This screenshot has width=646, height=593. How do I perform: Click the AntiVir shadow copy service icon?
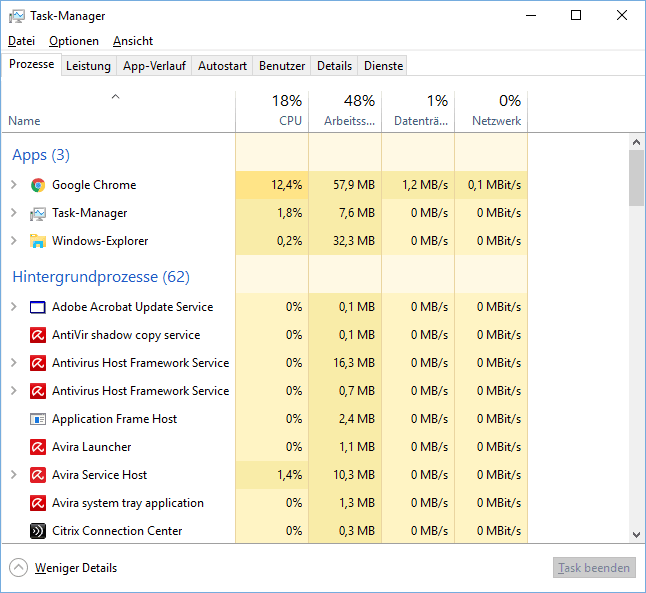click(x=38, y=335)
